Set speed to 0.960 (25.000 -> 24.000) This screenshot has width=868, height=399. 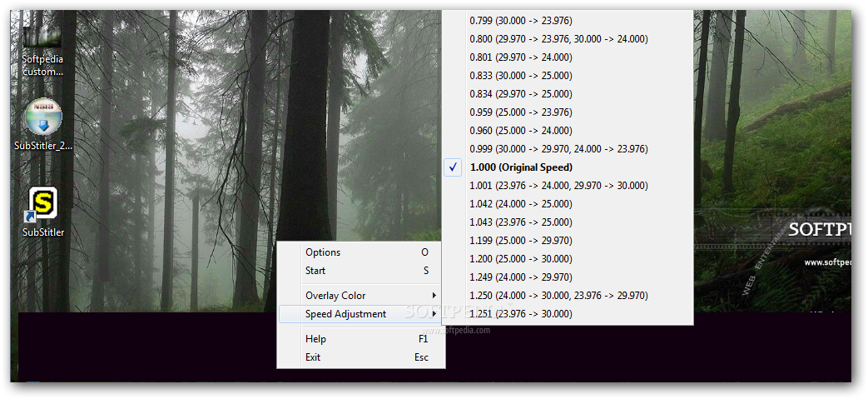[568, 130]
